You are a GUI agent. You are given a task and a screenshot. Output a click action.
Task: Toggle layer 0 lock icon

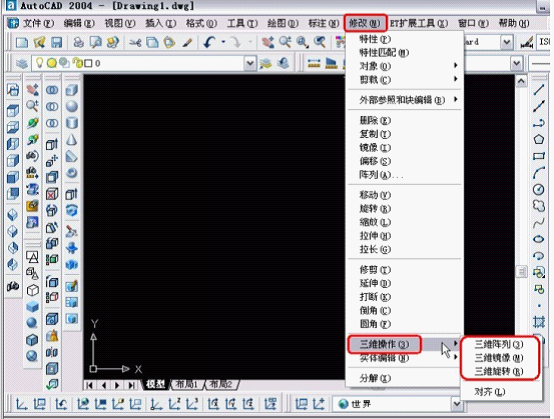[77, 63]
